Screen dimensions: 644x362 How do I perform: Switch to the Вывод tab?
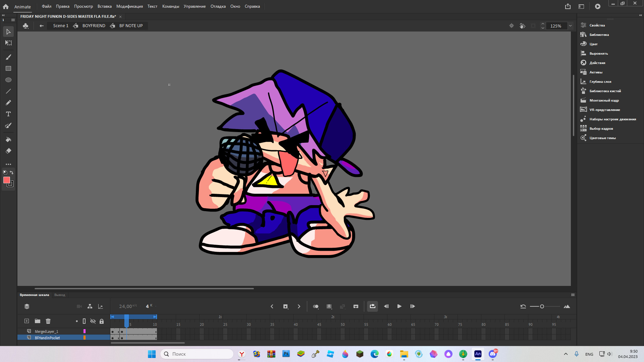60,295
